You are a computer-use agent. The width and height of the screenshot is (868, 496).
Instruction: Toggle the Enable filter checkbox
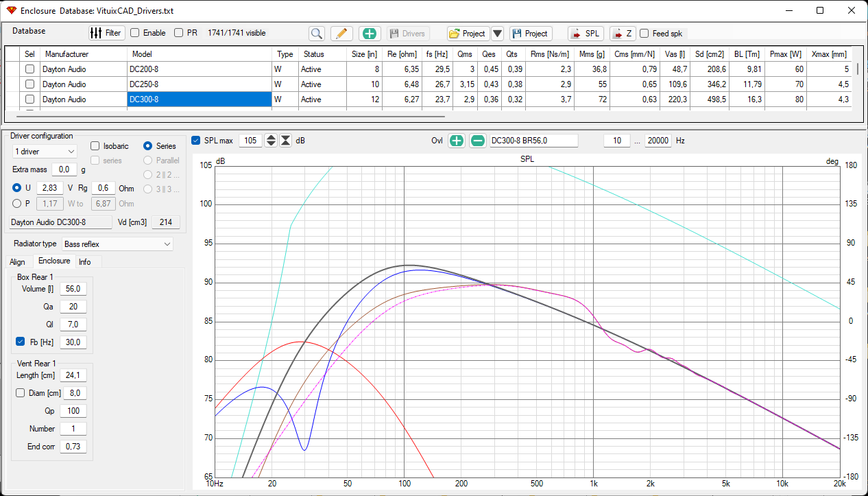[135, 33]
